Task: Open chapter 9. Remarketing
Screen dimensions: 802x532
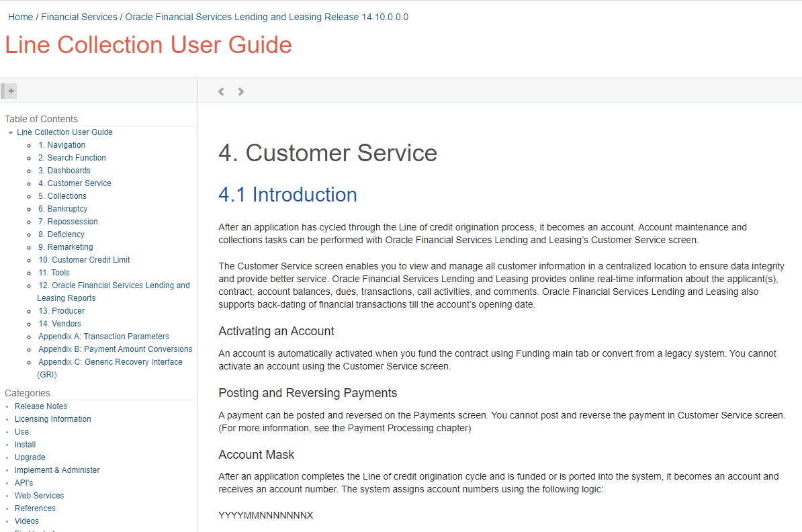Action: [65, 247]
